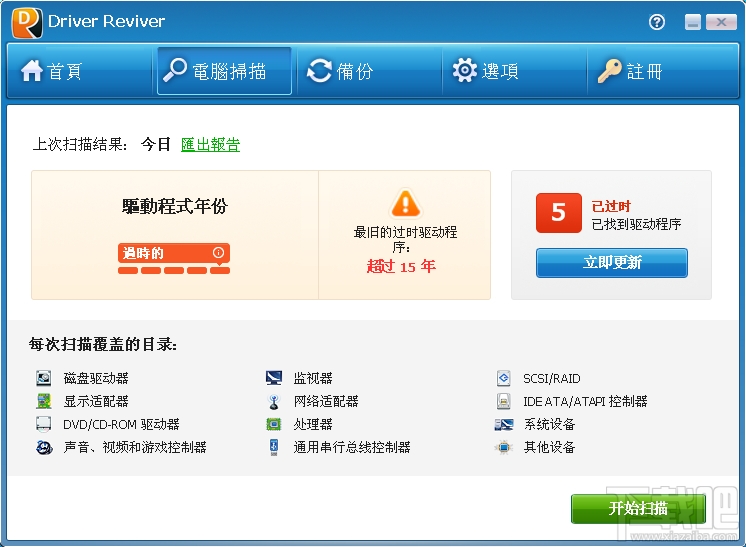
Task: Switch to the 電腦掃描 tab
Action: (224, 71)
